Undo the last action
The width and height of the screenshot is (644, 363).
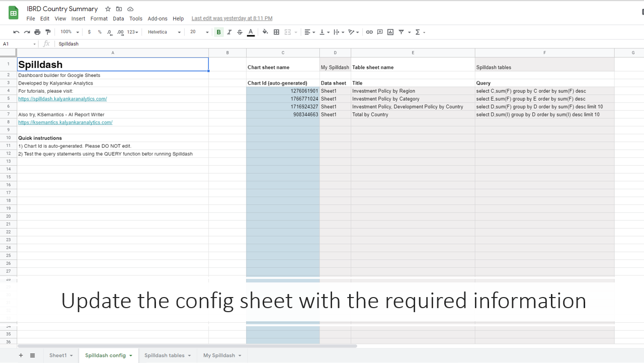tap(16, 32)
